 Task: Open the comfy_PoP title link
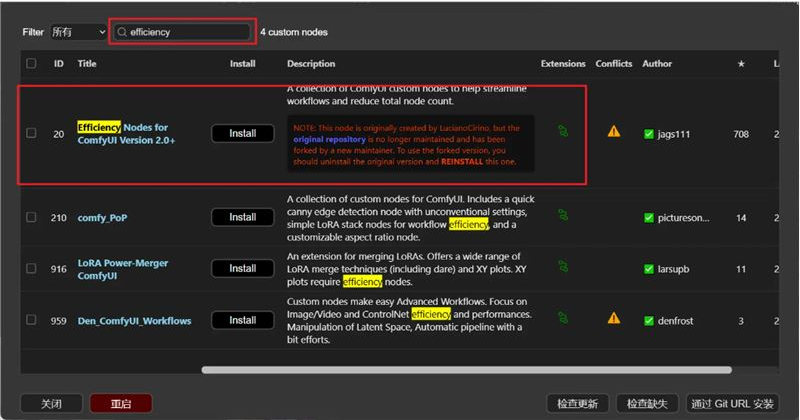[102, 217]
